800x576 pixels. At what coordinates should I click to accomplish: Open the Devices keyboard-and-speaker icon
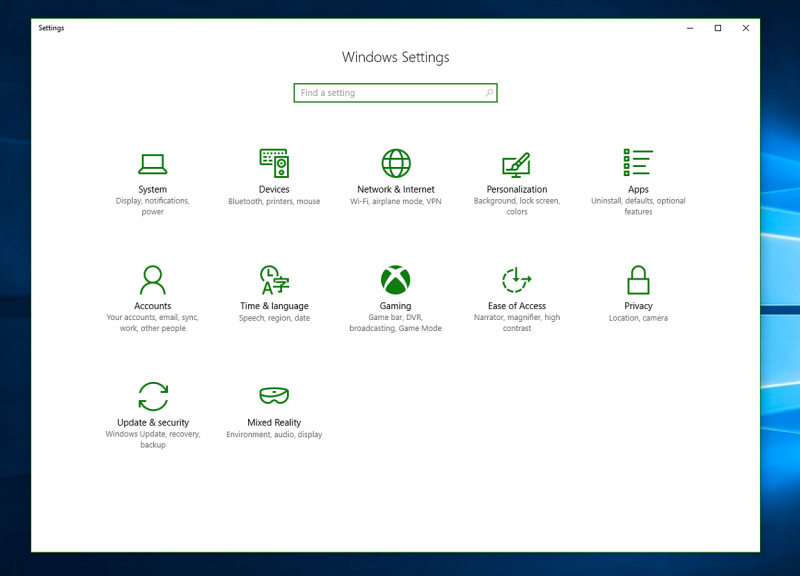(274, 163)
